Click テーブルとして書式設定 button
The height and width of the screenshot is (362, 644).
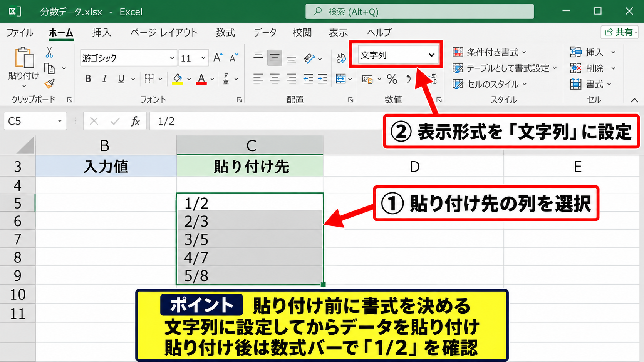click(505, 68)
